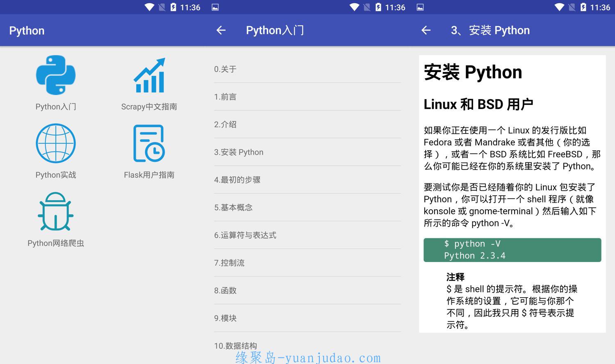Open chapter 6.运算符与表达式
This screenshot has width=615, height=364.
[x=307, y=235]
